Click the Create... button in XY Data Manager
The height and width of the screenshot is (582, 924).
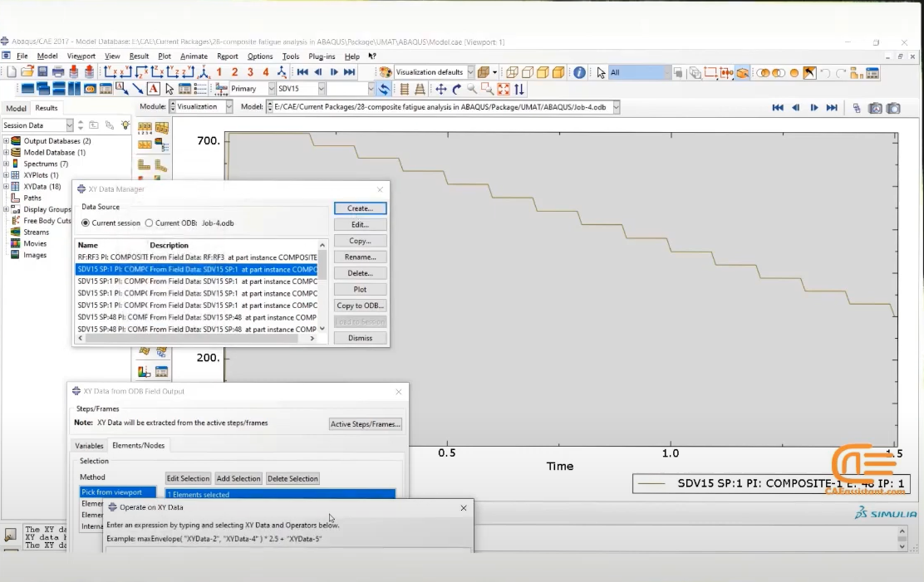pyautogui.click(x=360, y=208)
